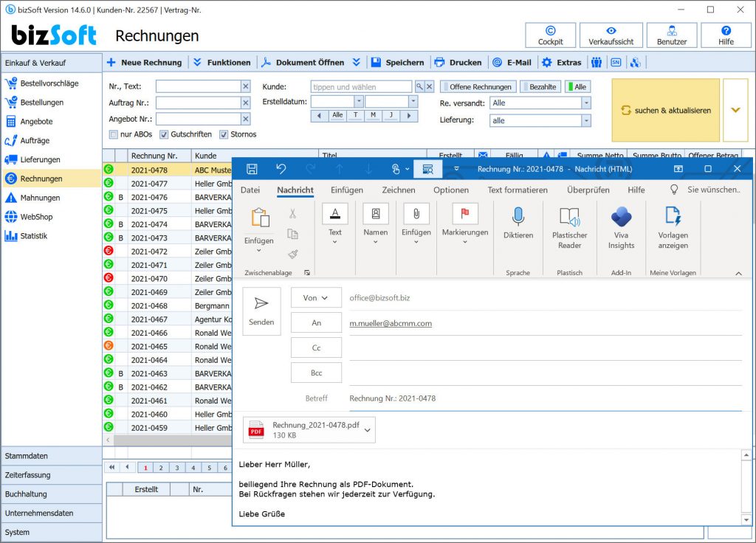Open Mahnungen in the left sidebar
The width and height of the screenshot is (756, 543).
[x=40, y=198]
